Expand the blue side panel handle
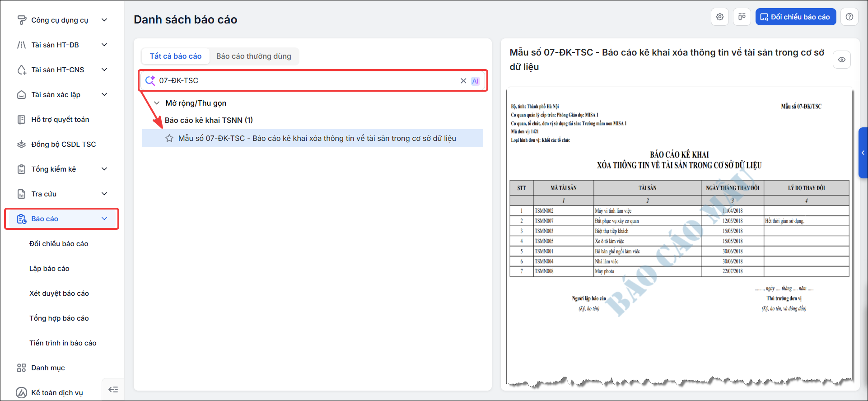Viewport: 868px width, 401px height. [x=863, y=153]
